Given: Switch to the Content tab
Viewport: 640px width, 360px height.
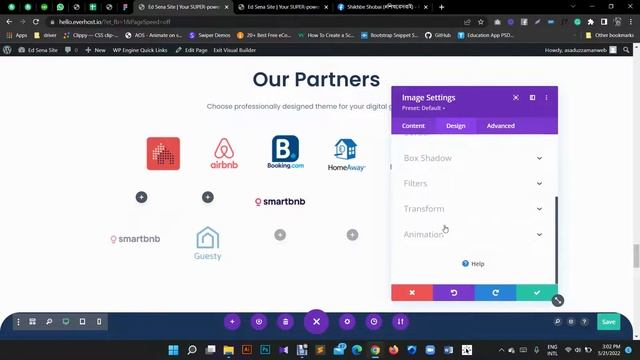Looking at the screenshot, I should tap(413, 126).
